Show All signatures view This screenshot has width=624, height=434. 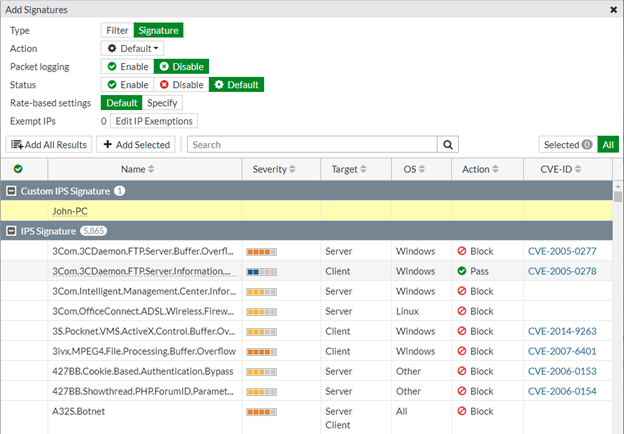coord(608,145)
